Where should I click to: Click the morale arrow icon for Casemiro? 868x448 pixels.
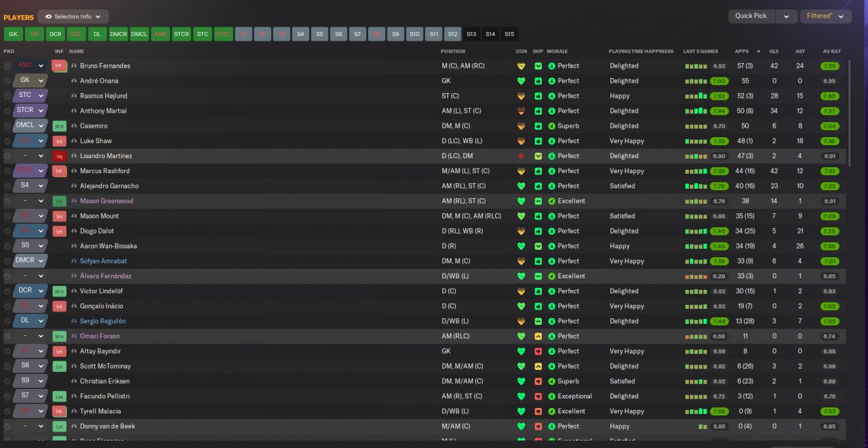pyautogui.click(x=552, y=126)
